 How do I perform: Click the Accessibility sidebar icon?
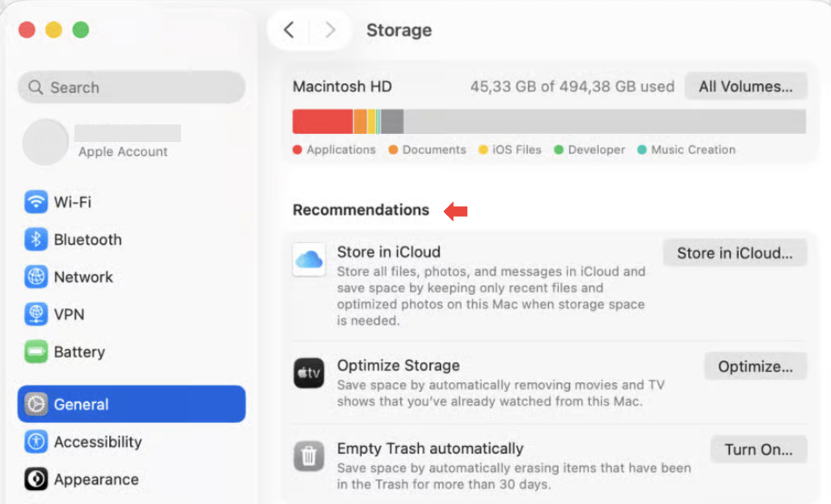click(36, 442)
